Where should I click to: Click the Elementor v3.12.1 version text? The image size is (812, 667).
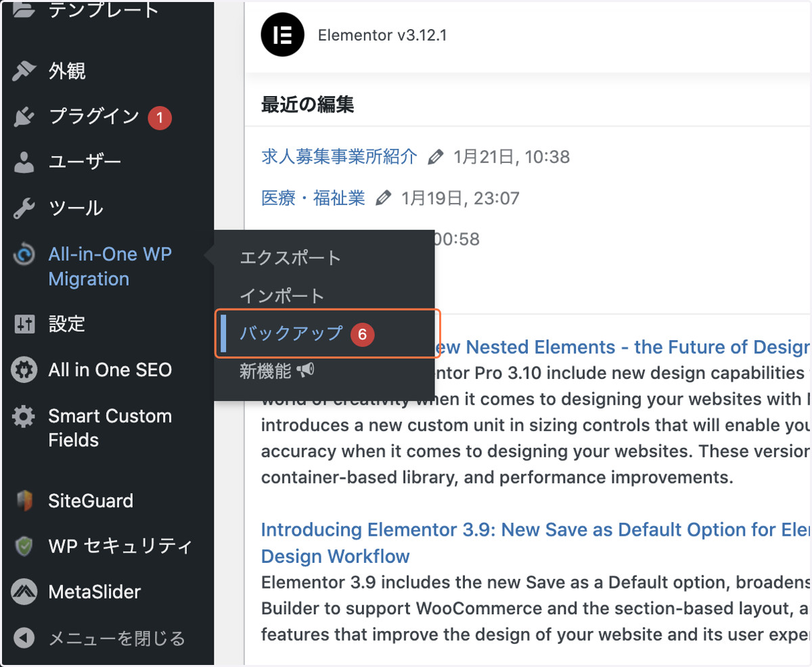click(x=382, y=35)
